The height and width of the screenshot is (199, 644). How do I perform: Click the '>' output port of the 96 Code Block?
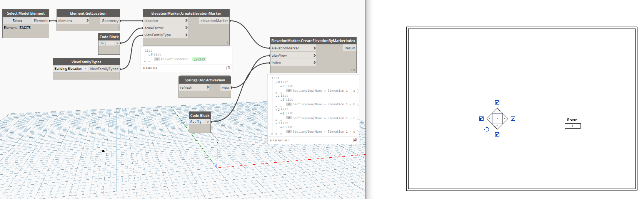tap(117, 43)
